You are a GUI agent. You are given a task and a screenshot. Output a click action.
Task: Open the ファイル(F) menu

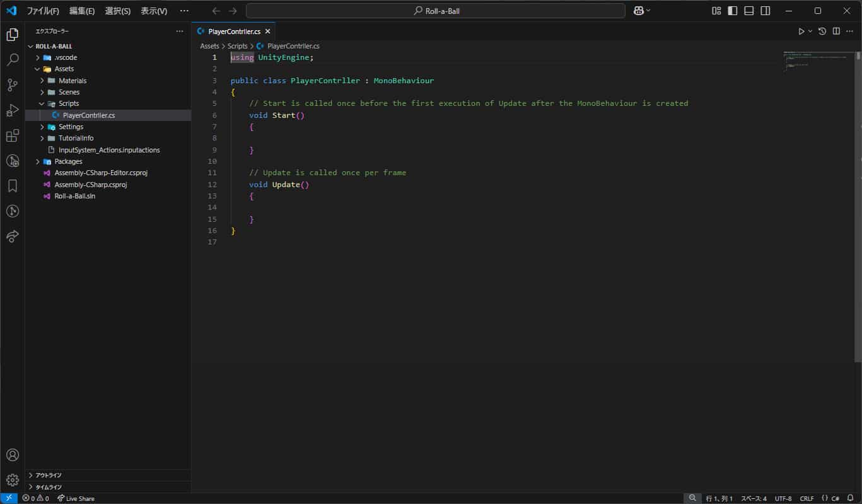[x=43, y=11]
